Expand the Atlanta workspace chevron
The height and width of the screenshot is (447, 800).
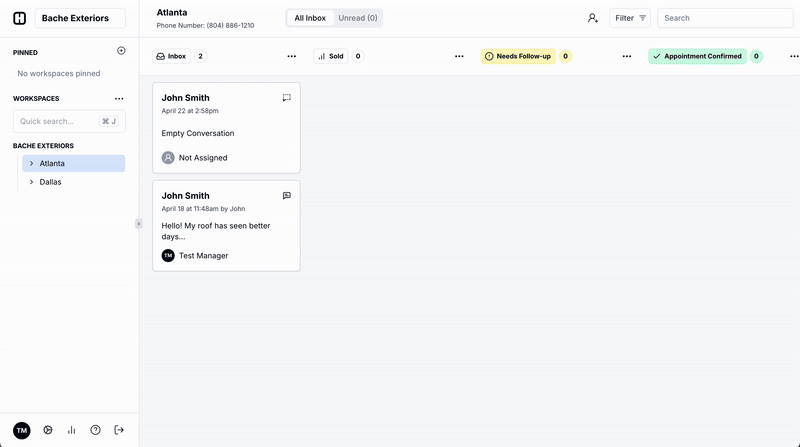tap(31, 163)
